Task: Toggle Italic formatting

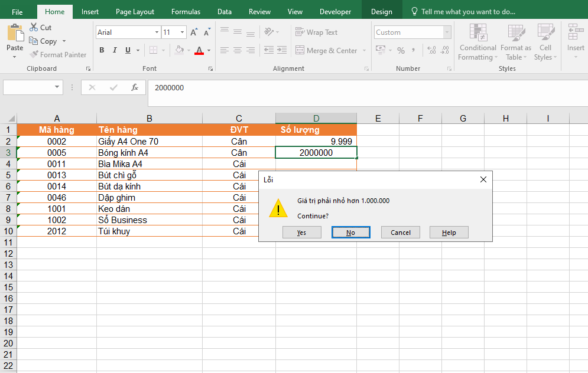Action: click(x=115, y=51)
